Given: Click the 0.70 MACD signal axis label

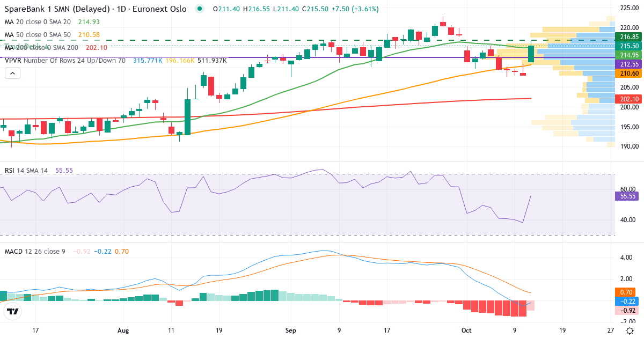Looking at the screenshot, I should click(625, 292).
